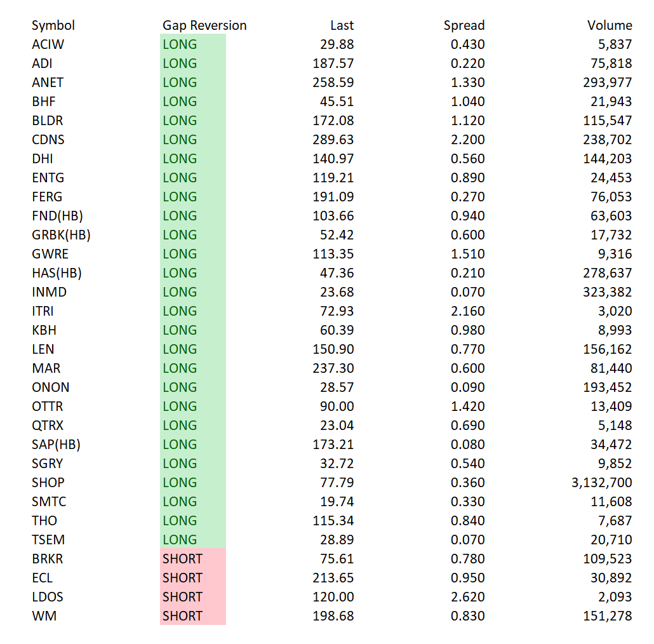Screen dimensions: 654x644
Task: Click the MAR last price 237.30
Action: pos(333,368)
